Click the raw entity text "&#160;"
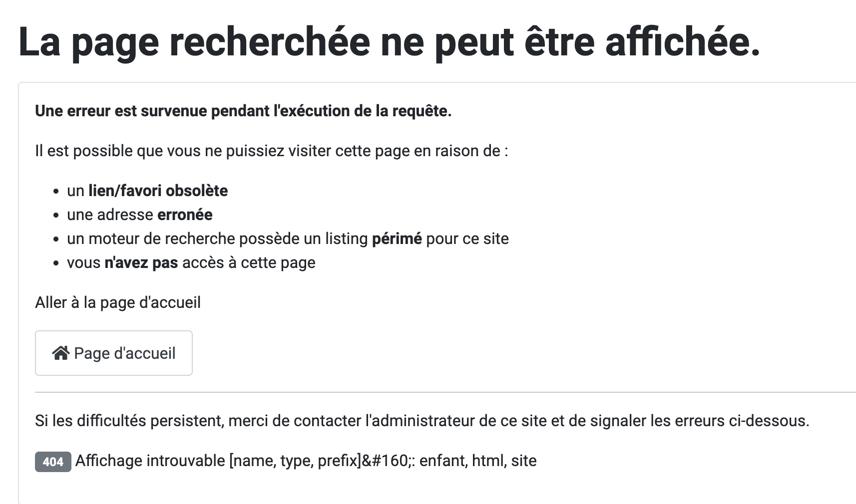This screenshot has height=504, width=856. 386,461
